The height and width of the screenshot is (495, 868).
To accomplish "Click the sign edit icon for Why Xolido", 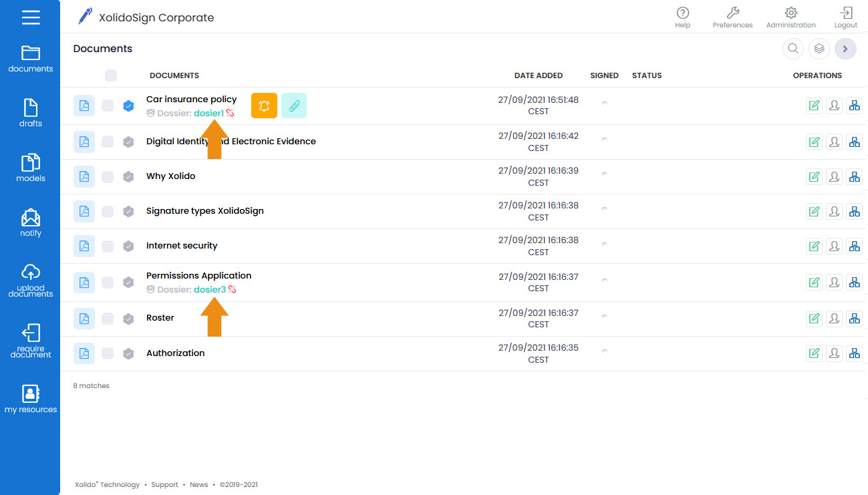I will [x=814, y=176].
